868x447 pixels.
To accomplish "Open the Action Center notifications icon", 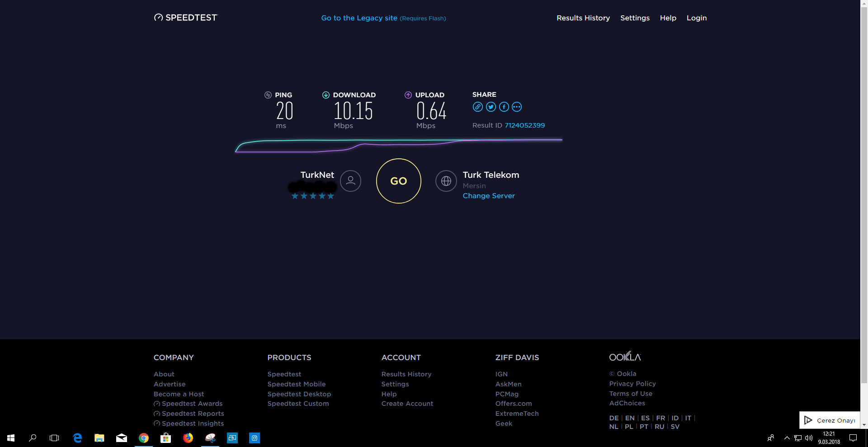I will [853, 438].
